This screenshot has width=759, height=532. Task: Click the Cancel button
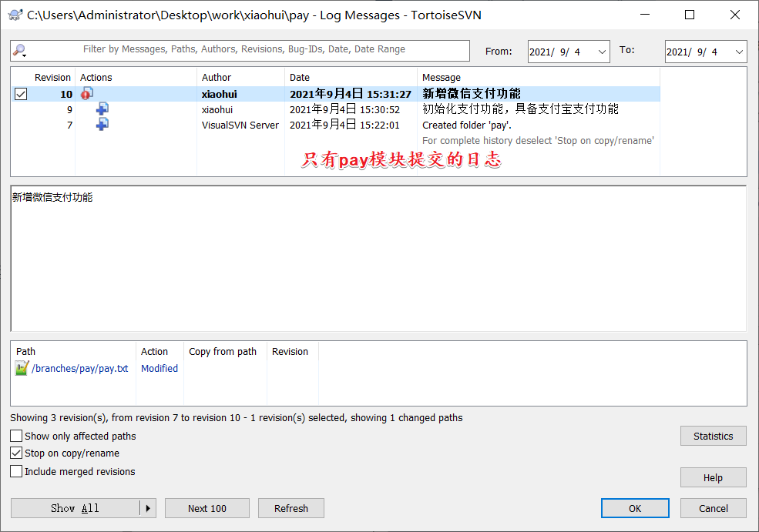(x=713, y=508)
